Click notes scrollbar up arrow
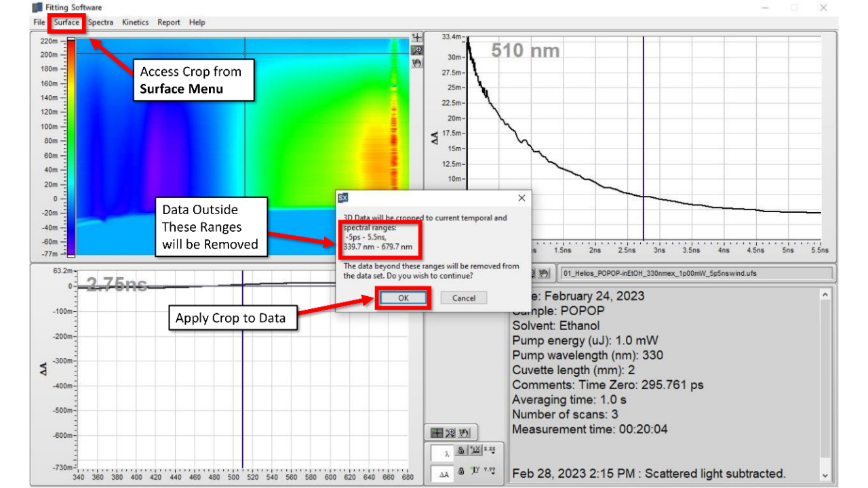The height and width of the screenshot is (488, 868). click(x=825, y=295)
